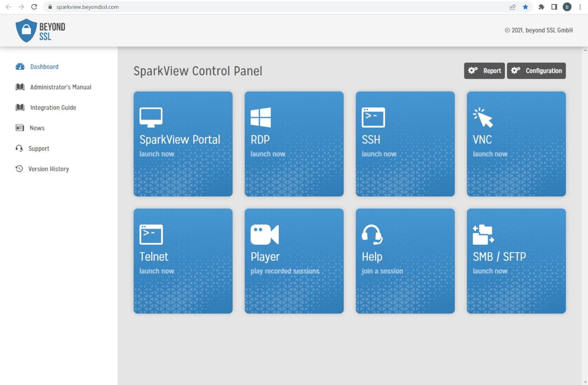This screenshot has width=588, height=385.
Task: Open the Administrator's Manual menu item
Action: [61, 87]
